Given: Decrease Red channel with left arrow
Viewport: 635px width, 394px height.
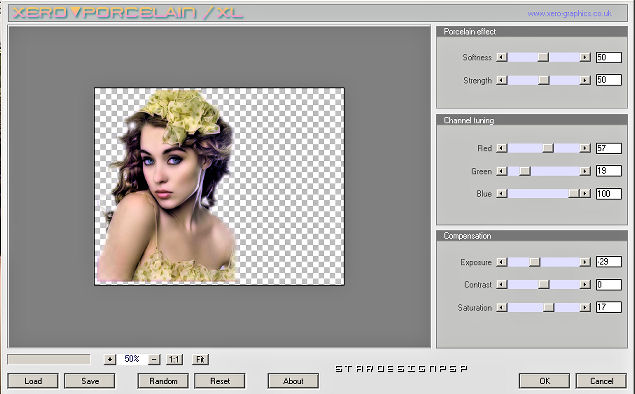Looking at the screenshot, I should 501,148.
